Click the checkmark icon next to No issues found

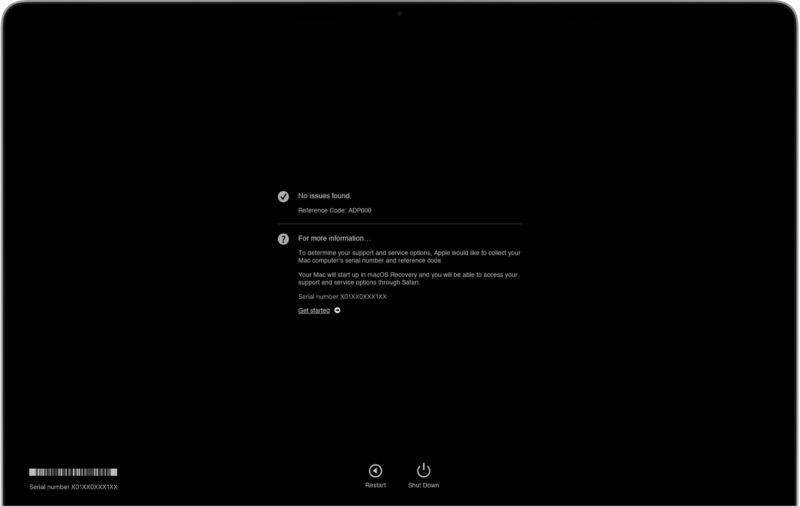(283, 197)
